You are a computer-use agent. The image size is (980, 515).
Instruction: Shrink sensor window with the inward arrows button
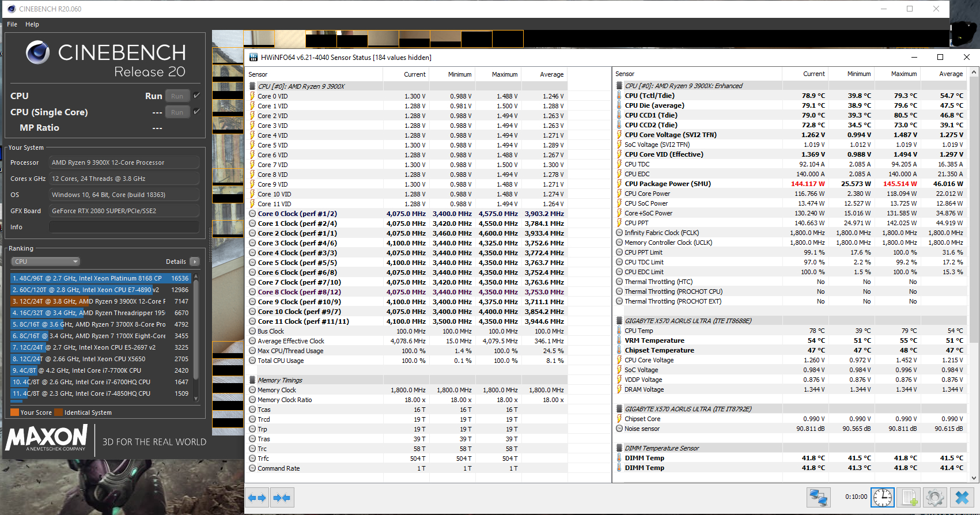[x=282, y=498]
